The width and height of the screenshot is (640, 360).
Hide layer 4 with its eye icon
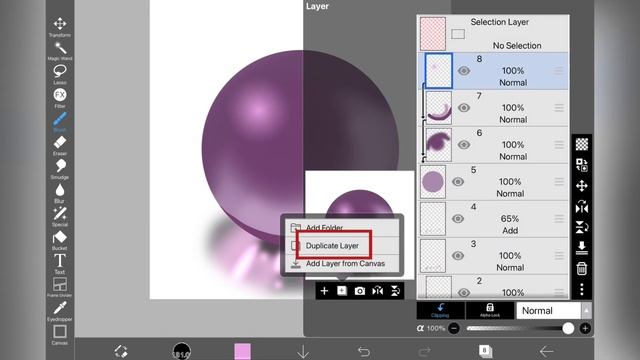coord(458,218)
